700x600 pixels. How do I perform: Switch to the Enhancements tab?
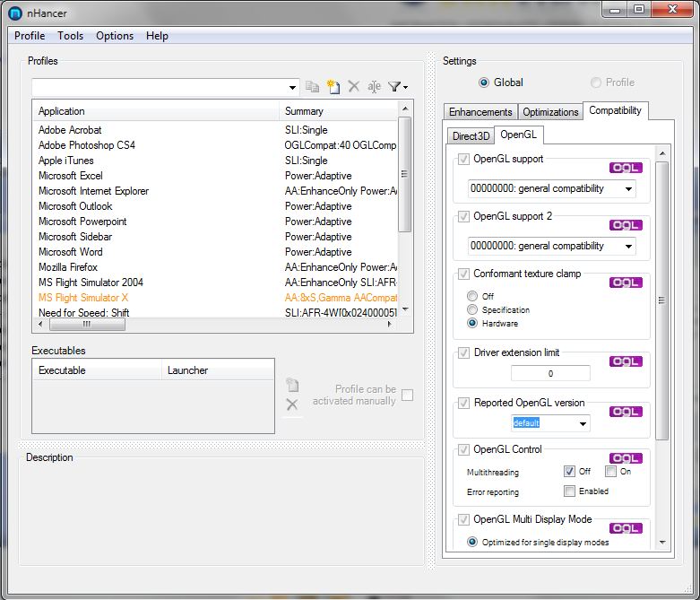click(480, 112)
